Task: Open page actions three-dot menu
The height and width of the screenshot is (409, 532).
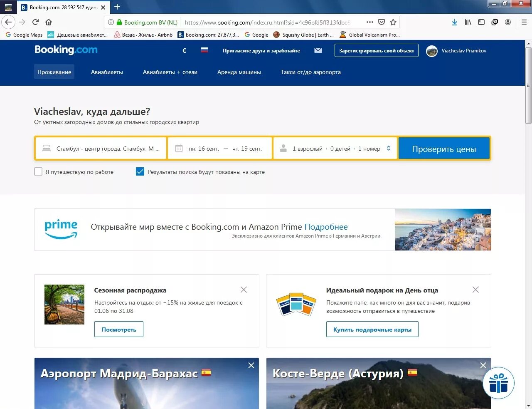Action: 370,22
